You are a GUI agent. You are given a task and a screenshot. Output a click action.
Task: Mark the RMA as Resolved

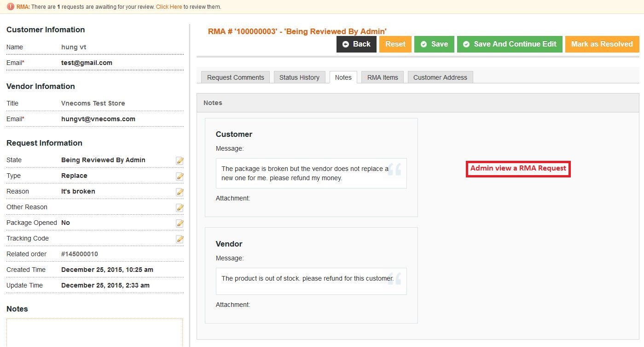point(602,44)
